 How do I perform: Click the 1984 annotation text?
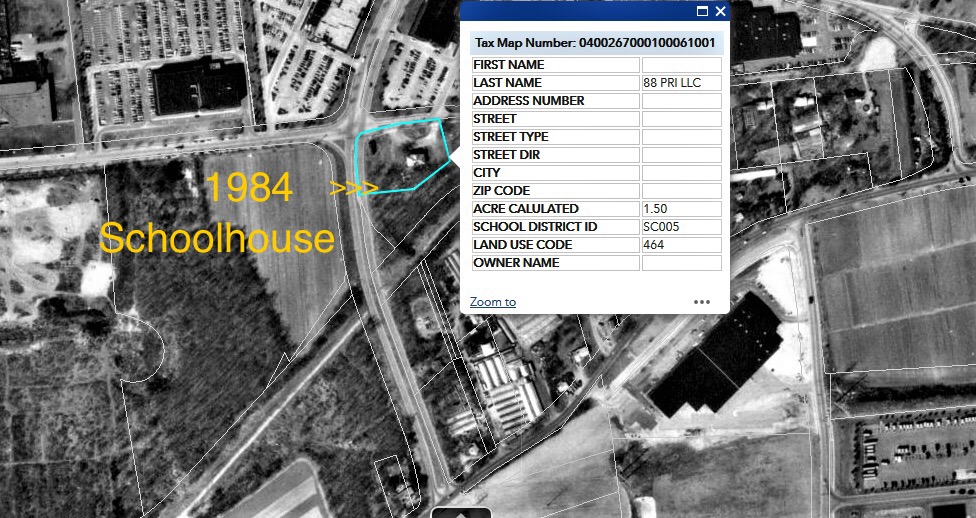(249, 188)
